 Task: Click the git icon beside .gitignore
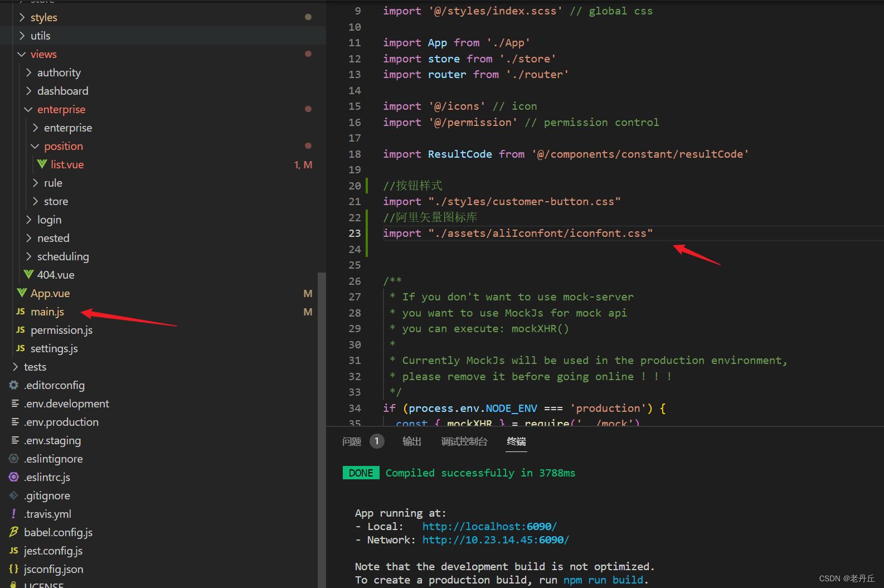coord(14,495)
